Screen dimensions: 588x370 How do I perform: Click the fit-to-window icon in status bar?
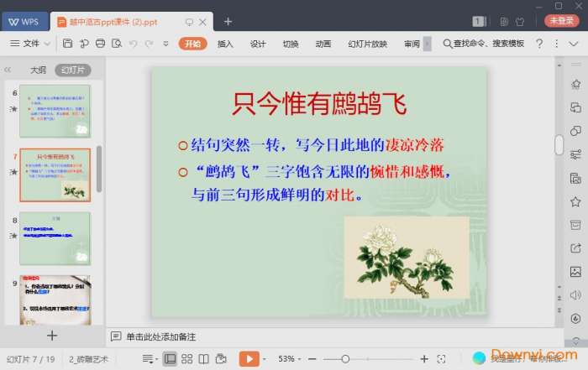pos(441,359)
